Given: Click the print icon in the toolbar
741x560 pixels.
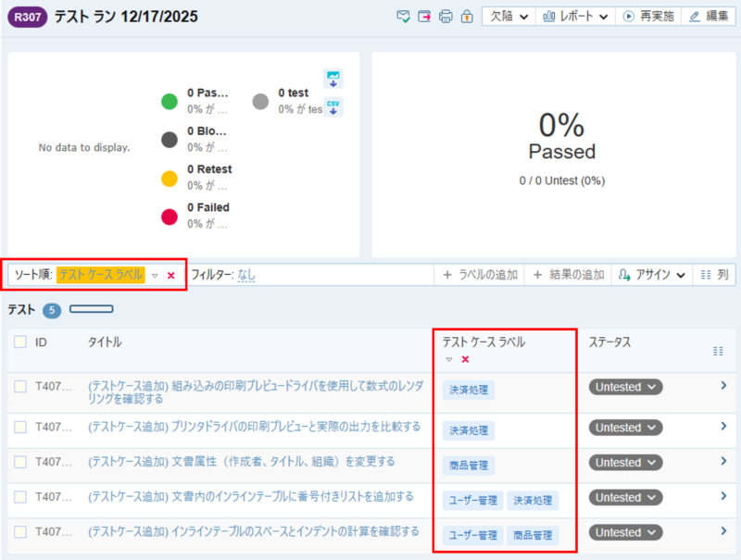Looking at the screenshot, I should (446, 16).
